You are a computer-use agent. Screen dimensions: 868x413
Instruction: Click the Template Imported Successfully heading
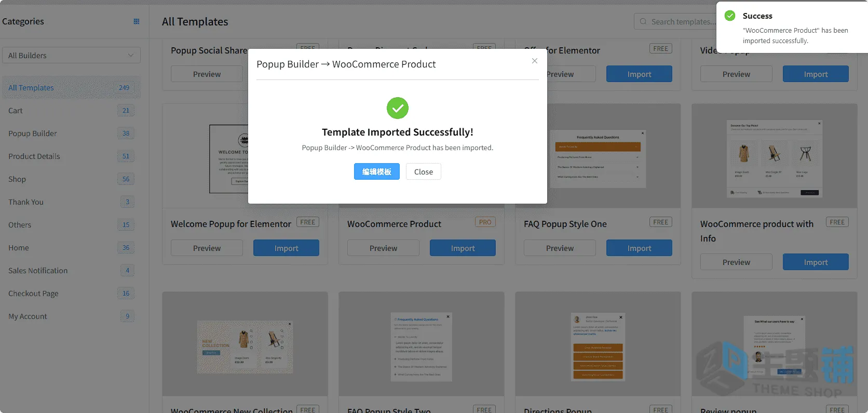(398, 132)
